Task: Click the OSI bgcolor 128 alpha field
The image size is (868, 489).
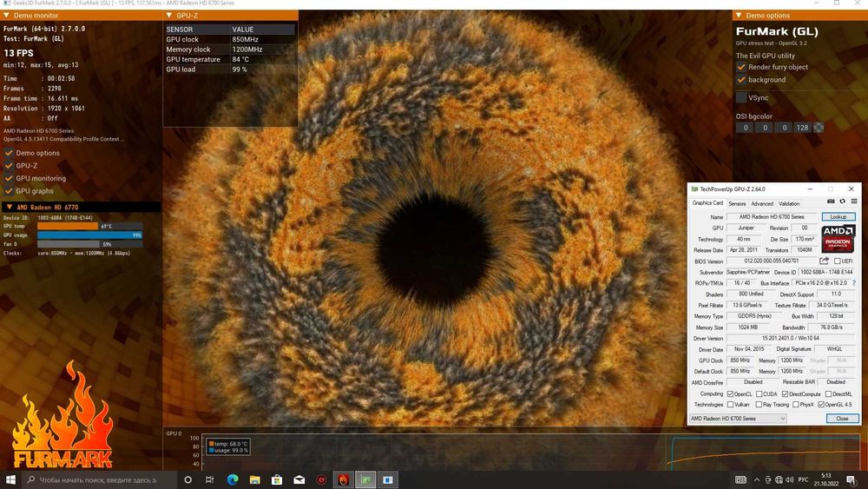Action: 802,128
